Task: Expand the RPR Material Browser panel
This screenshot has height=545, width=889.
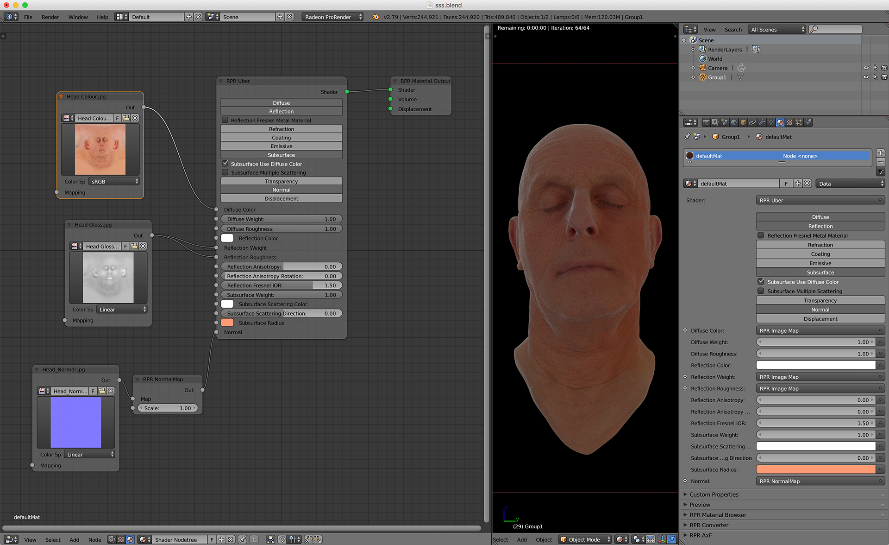Action: [717, 515]
